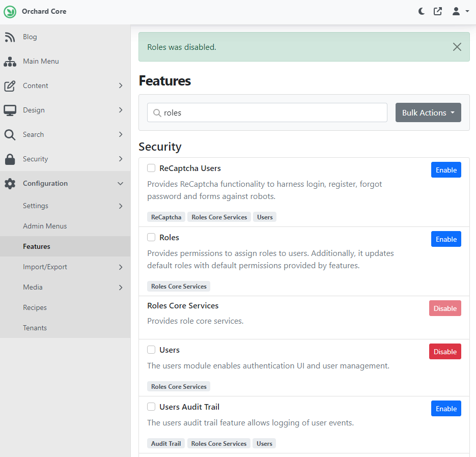Screen dimensions: 476x457
Task: Check the Roles feature checkbox
Action: (151, 237)
